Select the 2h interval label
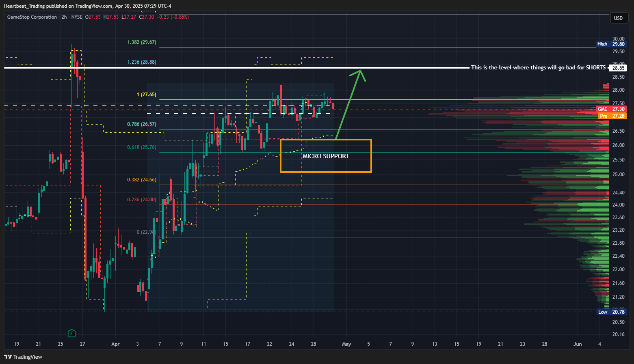This screenshot has height=364, width=634. click(x=64, y=17)
